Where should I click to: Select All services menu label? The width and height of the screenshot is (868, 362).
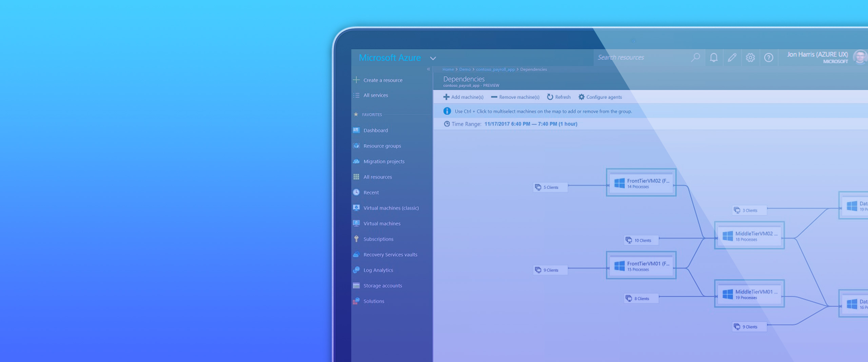click(x=376, y=95)
